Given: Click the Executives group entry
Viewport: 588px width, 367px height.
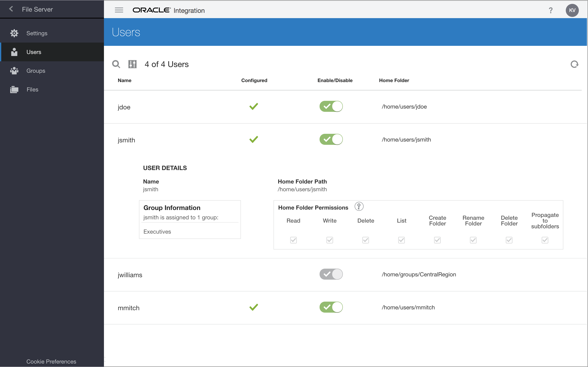Looking at the screenshot, I should coord(157,232).
